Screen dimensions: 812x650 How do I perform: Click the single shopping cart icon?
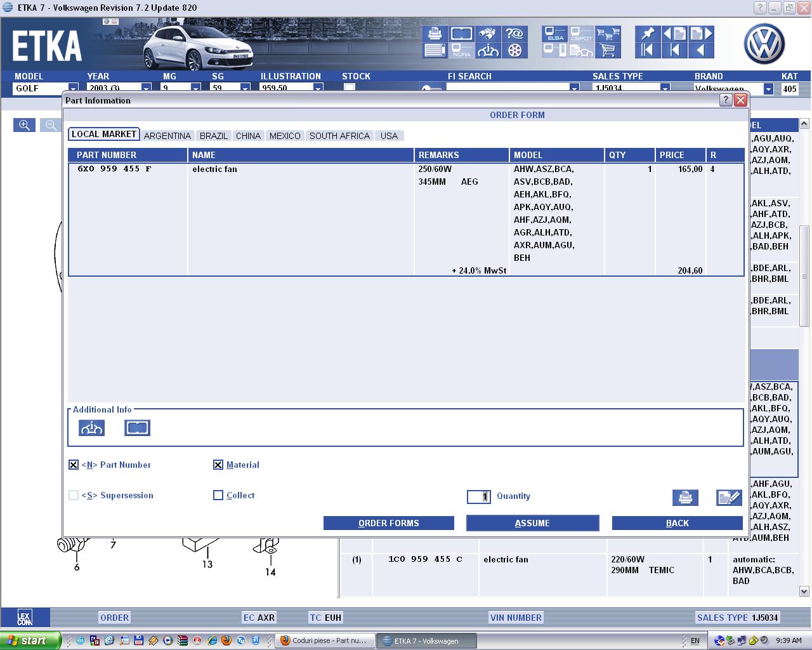pyautogui.click(x=608, y=50)
